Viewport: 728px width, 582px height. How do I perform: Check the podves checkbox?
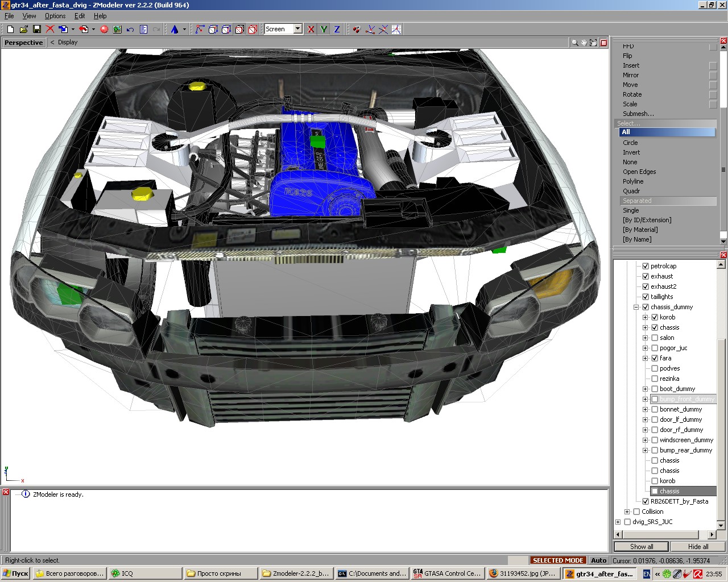pos(655,368)
